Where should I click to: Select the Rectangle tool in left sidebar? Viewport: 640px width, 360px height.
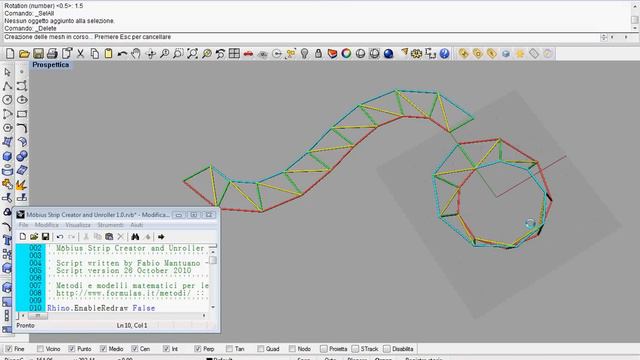[x=22, y=114]
